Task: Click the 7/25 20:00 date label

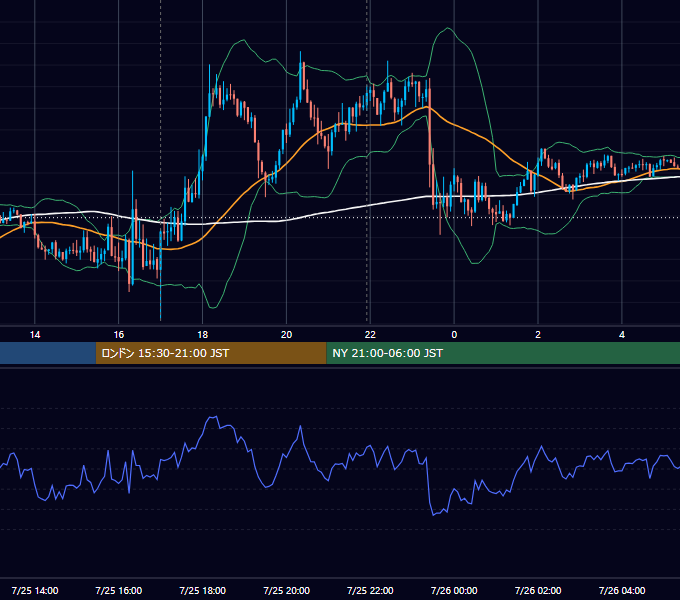Action: (286, 590)
